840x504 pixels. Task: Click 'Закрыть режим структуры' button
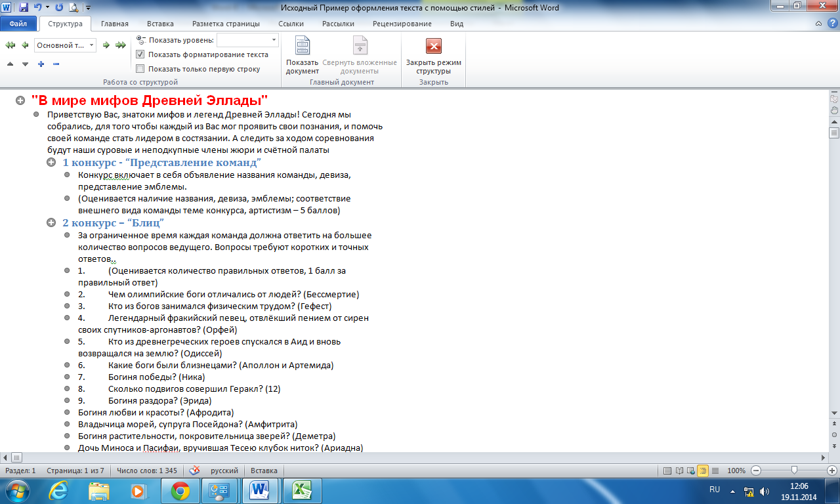click(x=433, y=55)
